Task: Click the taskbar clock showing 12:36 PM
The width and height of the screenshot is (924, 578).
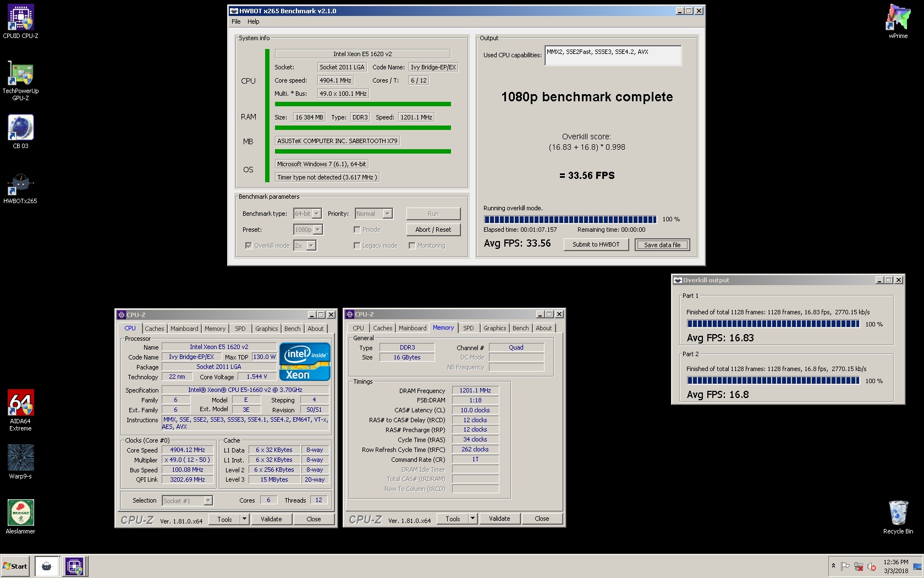Action: click(x=896, y=566)
